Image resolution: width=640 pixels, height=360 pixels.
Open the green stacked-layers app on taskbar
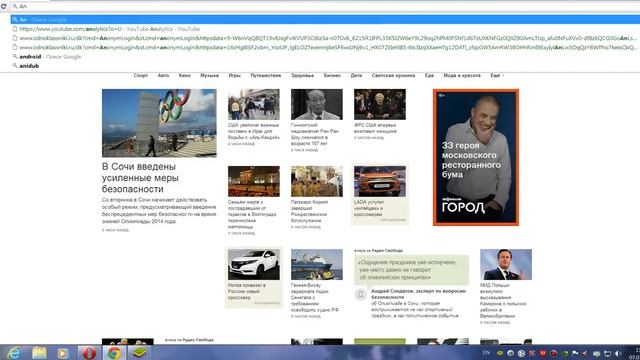point(139,353)
